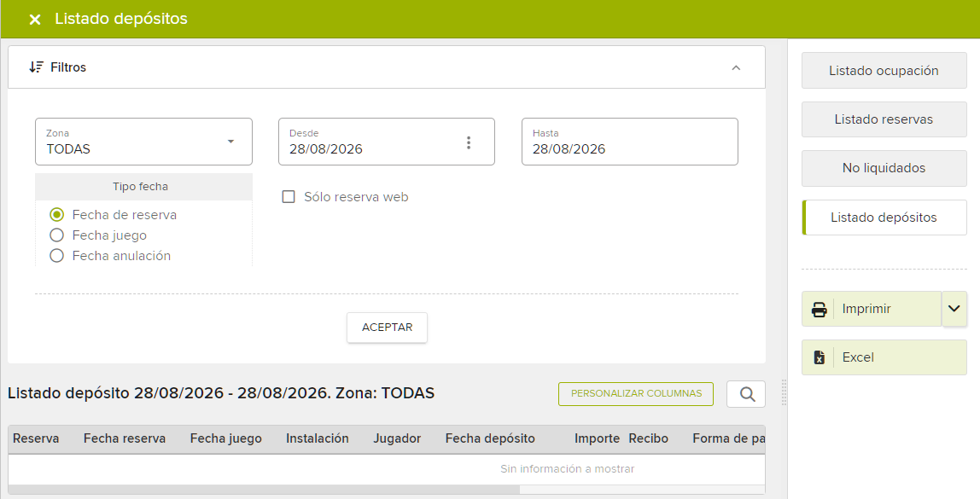Image resolution: width=980 pixels, height=499 pixels.
Task: Select Fecha anulación radio option
Action: click(57, 255)
